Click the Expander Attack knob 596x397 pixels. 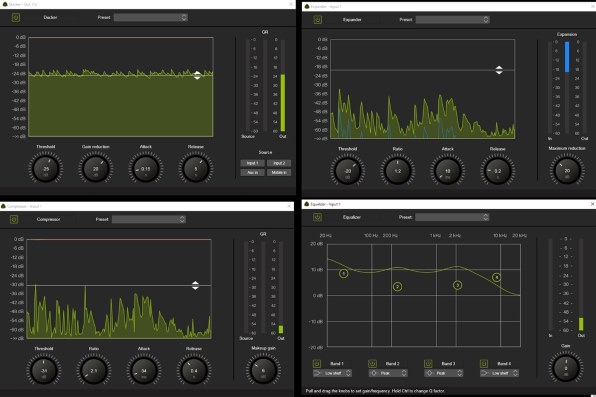point(447,170)
